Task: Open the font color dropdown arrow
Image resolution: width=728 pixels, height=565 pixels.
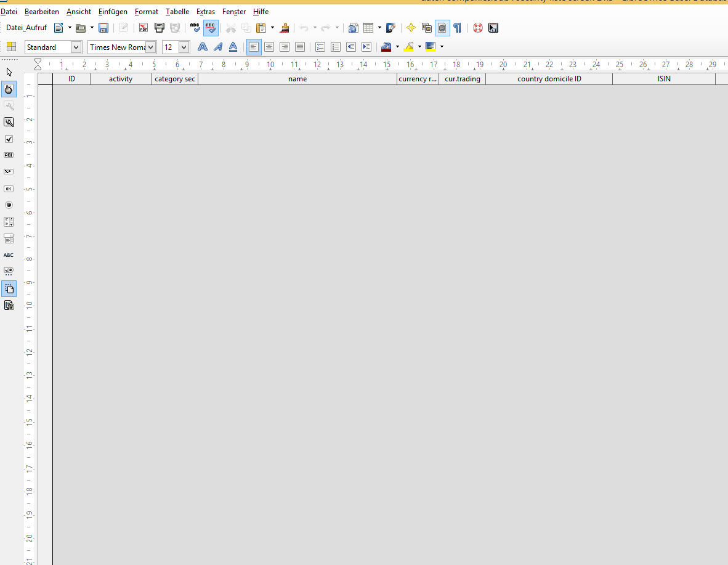Action: 397,47
